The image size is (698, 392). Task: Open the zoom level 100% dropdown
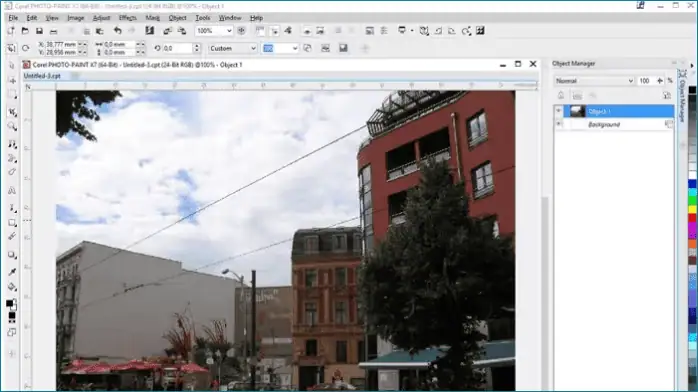pos(229,31)
